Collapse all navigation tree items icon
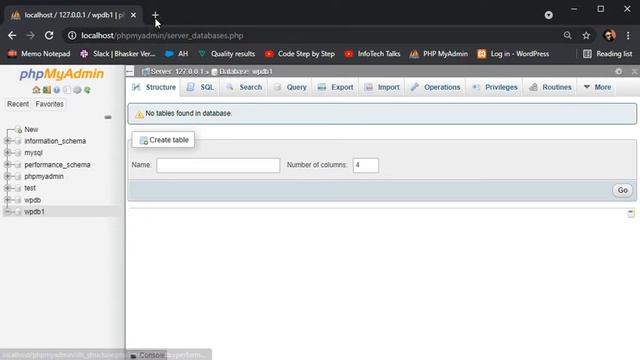This screenshot has height=360, width=640. [108, 117]
